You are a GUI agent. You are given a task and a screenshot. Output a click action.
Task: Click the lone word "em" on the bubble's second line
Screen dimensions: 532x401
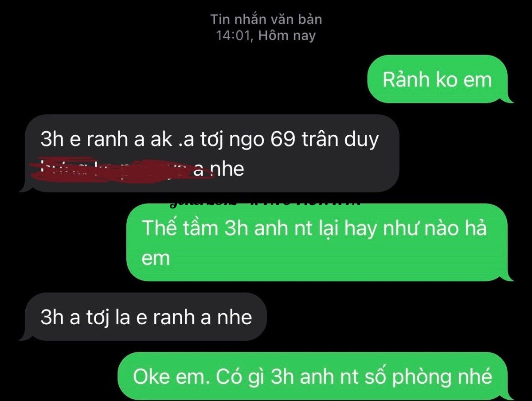156,258
